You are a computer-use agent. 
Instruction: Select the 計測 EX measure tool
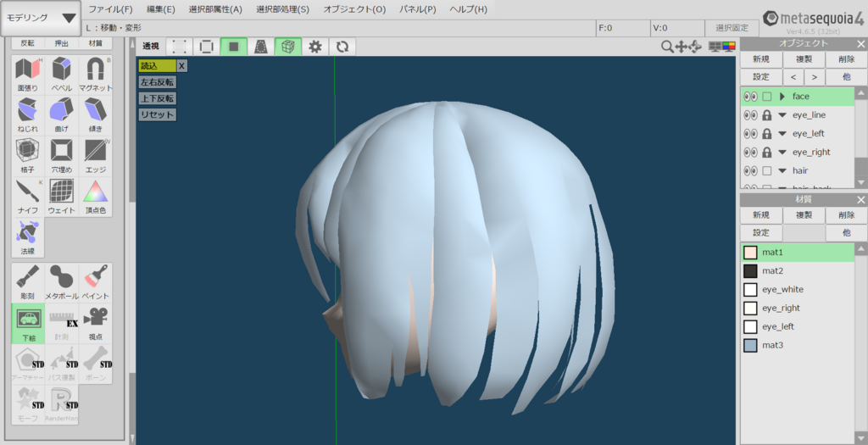(x=61, y=323)
